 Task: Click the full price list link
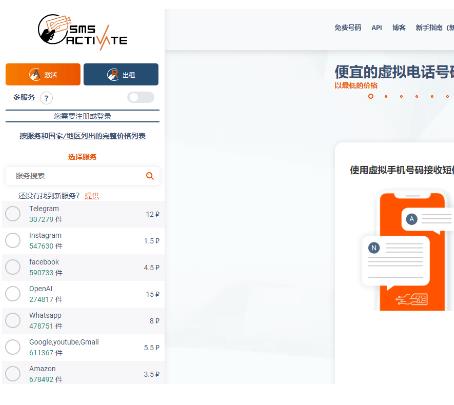(82, 136)
